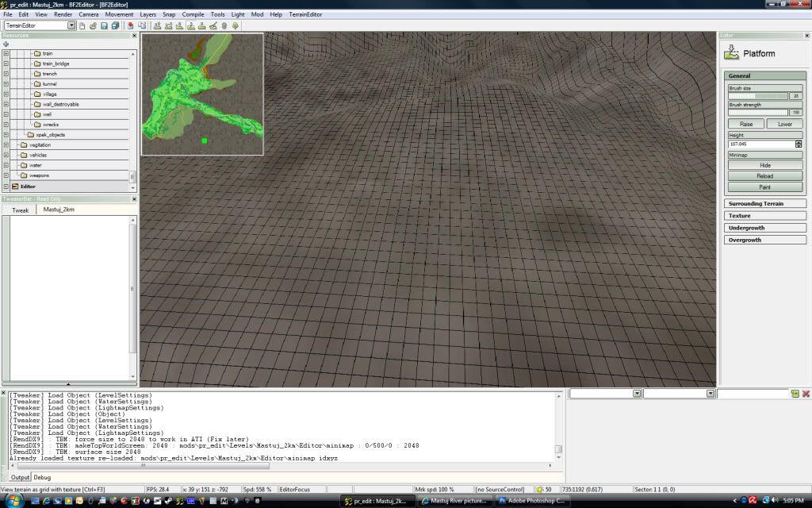
Task: Click the Open folder toolbar icon
Action: coord(94,25)
